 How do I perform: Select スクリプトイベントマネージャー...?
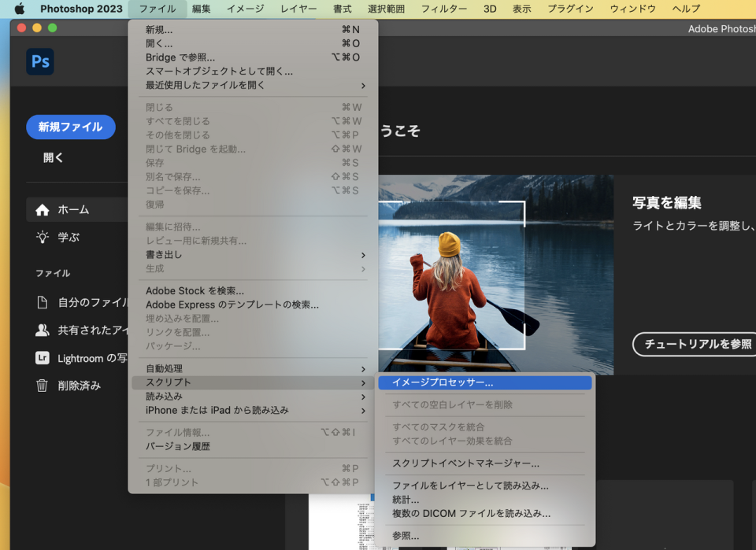click(485, 463)
